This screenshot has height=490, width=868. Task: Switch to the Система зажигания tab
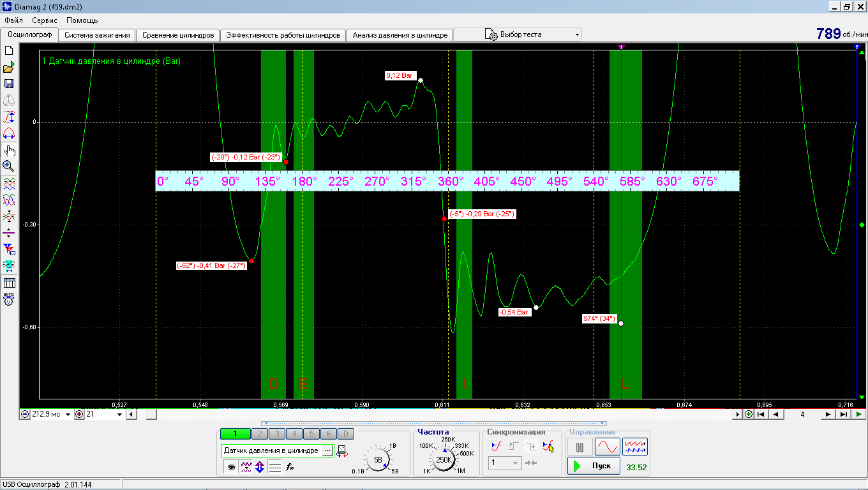pos(97,35)
